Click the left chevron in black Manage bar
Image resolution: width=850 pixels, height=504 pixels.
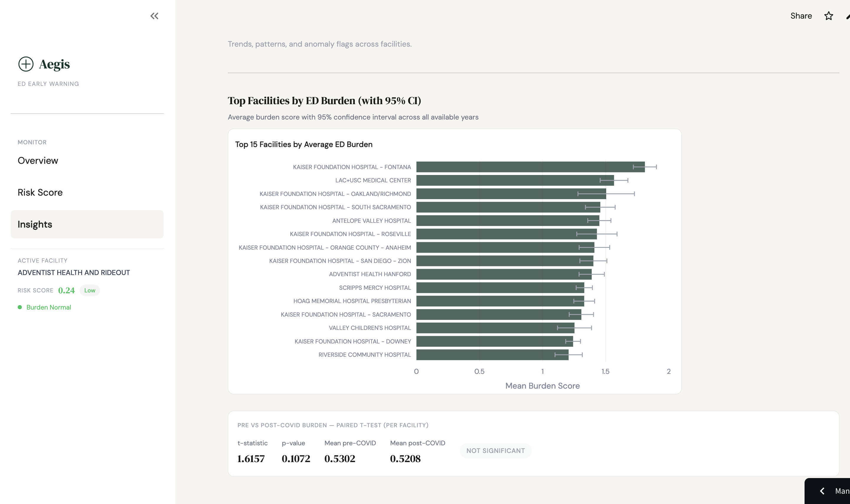pos(822,491)
